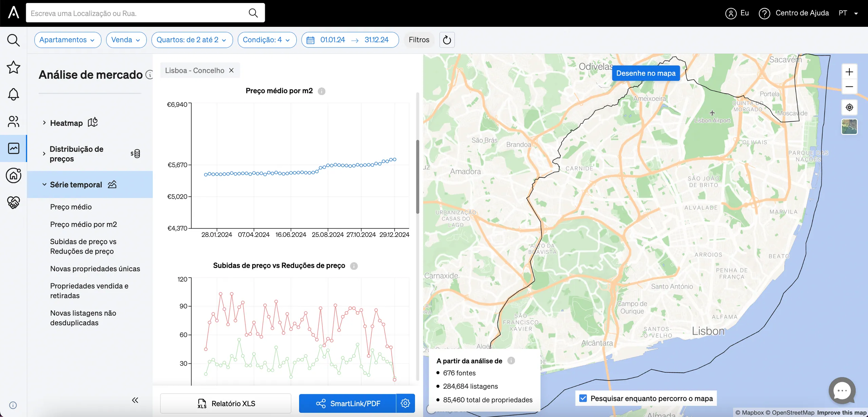The width and height of the screenshot is (868, 417).
Task: Select Preço médio por m2 menu item
Action: [83, 224]
